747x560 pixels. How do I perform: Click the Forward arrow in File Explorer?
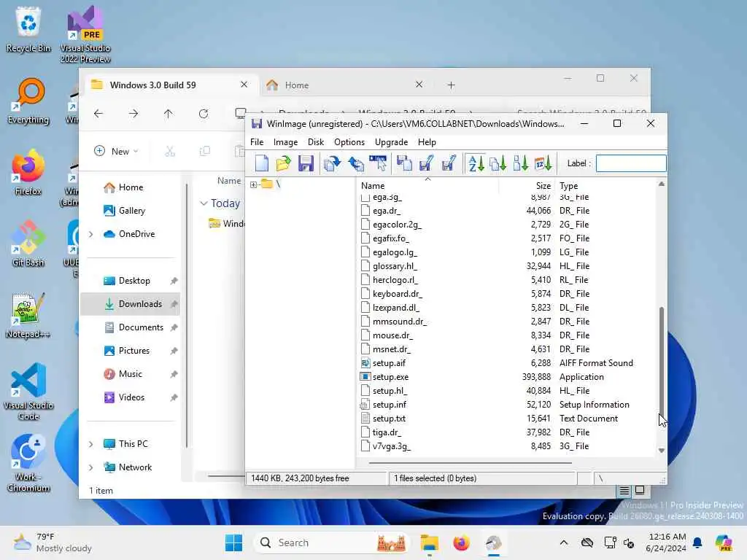click(133, 113)
